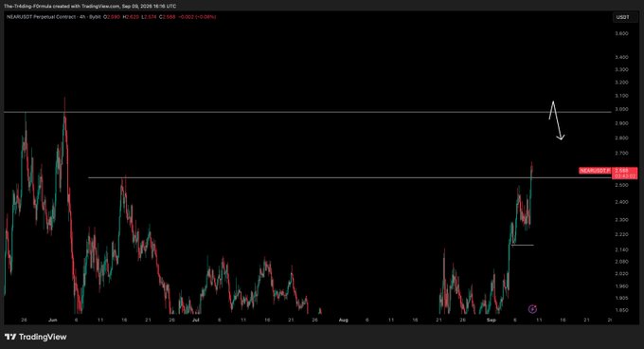Click the 3.200 price scale label
Image resolution: width=644 pixels, height=349 pixels.
621,83
